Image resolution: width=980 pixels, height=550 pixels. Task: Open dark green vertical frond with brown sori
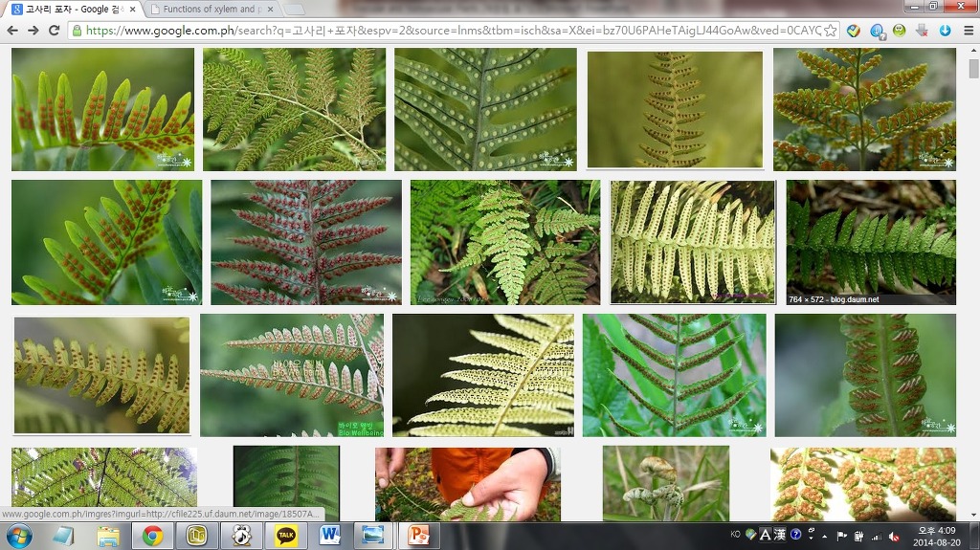click(865, 375)
